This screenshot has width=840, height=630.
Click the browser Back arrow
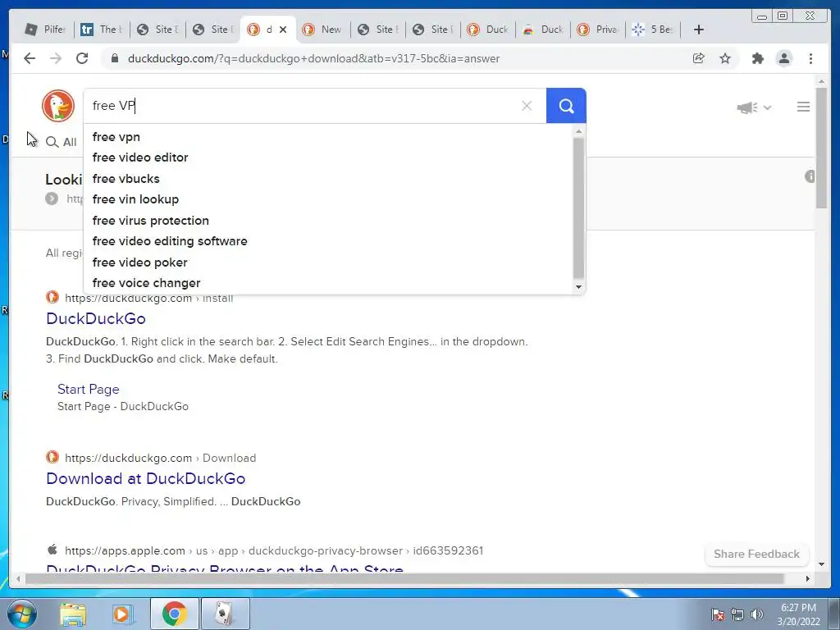30,58
